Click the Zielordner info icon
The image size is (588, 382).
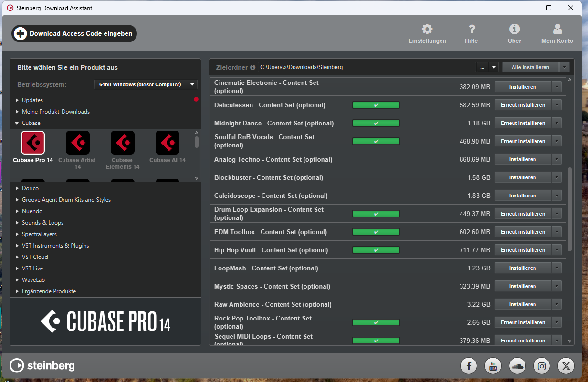pos(252,68)
